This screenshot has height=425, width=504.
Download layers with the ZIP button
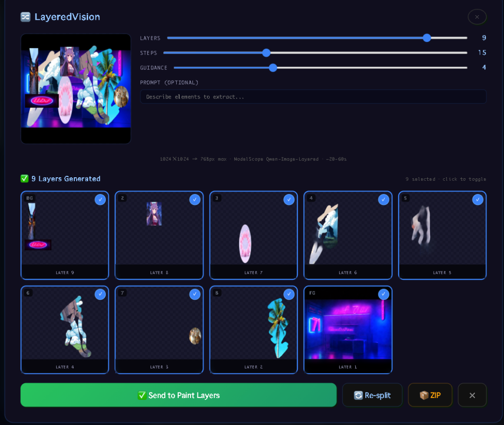click(430, 395)
